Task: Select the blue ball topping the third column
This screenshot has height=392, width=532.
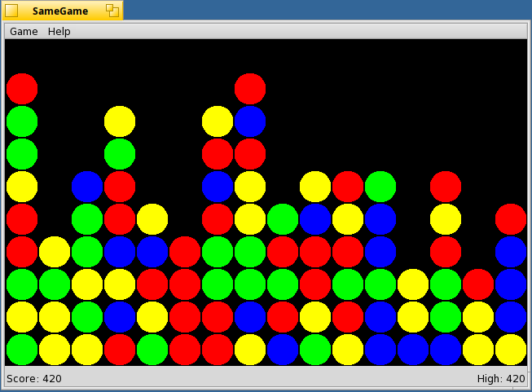Action: pos(87,187)
